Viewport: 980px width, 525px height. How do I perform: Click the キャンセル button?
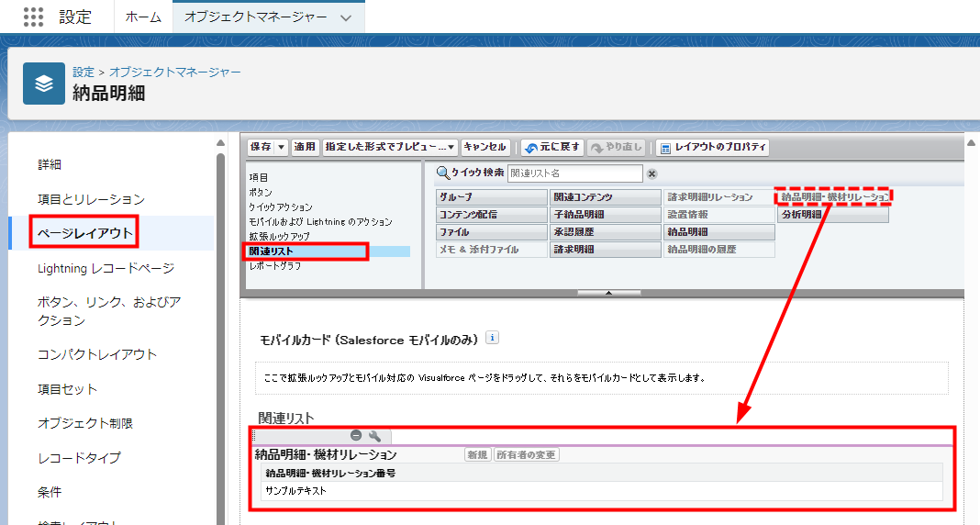click(484, 147)
